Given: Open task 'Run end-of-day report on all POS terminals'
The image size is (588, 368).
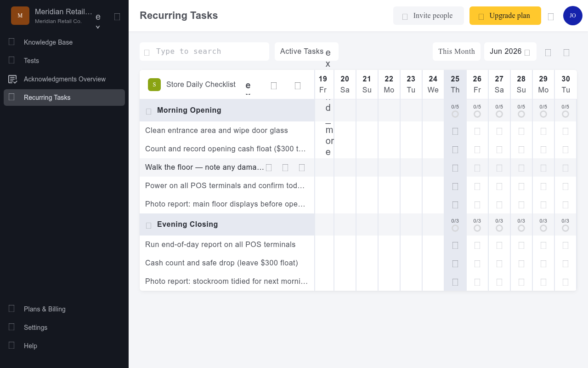Looking at the screenshot, I should click(220, 245).
